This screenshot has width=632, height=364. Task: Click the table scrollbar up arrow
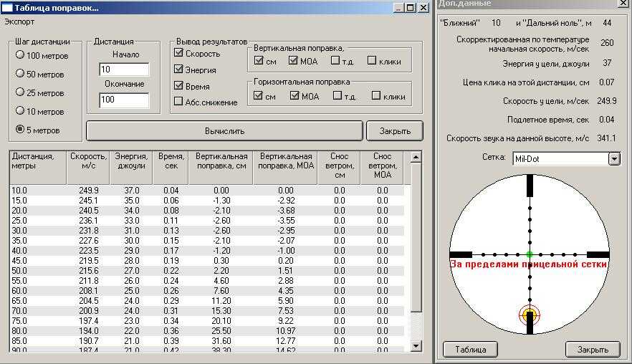pyautogui.click(x=416, y=157)
